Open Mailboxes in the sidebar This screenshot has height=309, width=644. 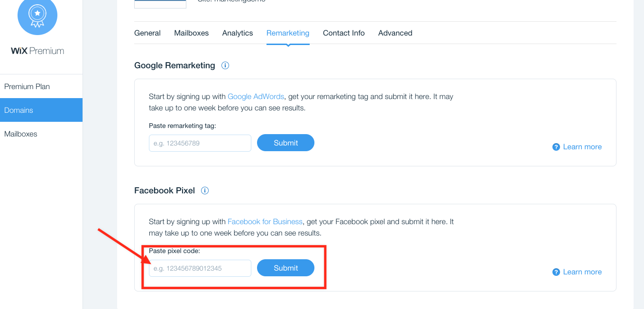coord(41,134)
